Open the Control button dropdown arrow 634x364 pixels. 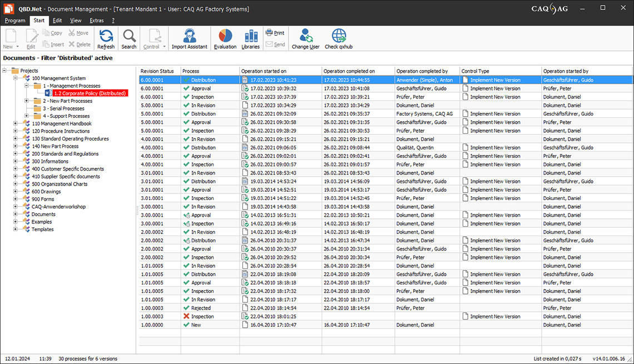164,47
